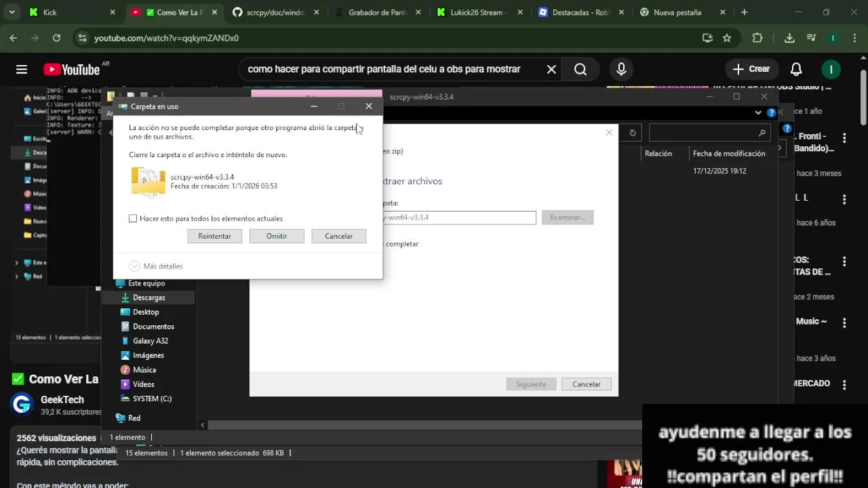
Task: Go back in Chrome history
Action: (14, 38)
